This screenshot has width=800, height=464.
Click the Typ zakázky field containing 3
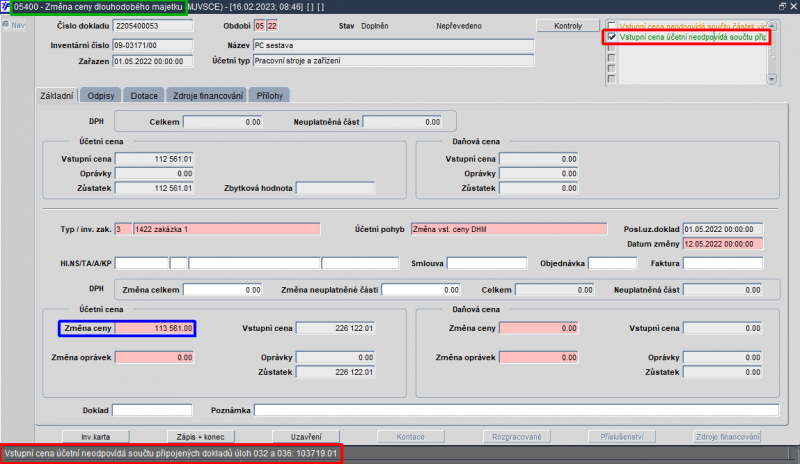[x=123, y=229]
